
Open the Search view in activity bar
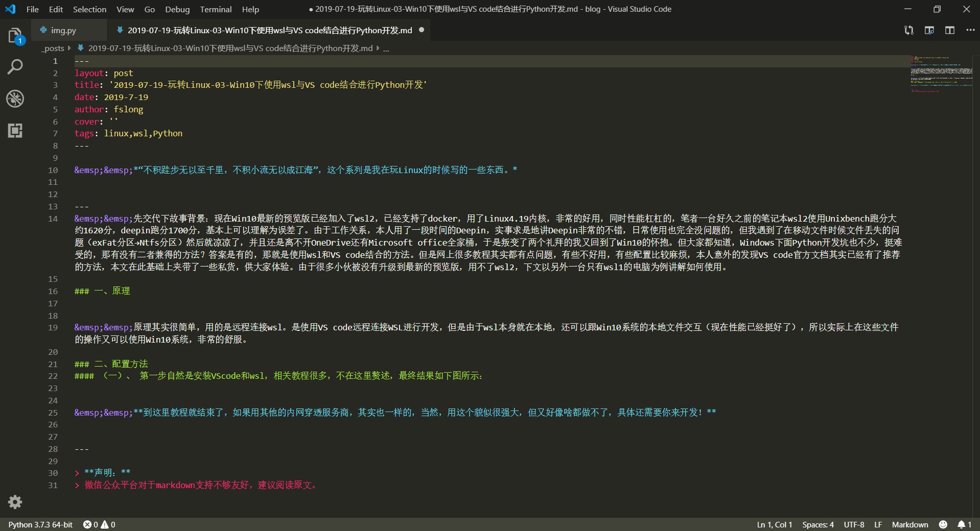pos(15,66)
